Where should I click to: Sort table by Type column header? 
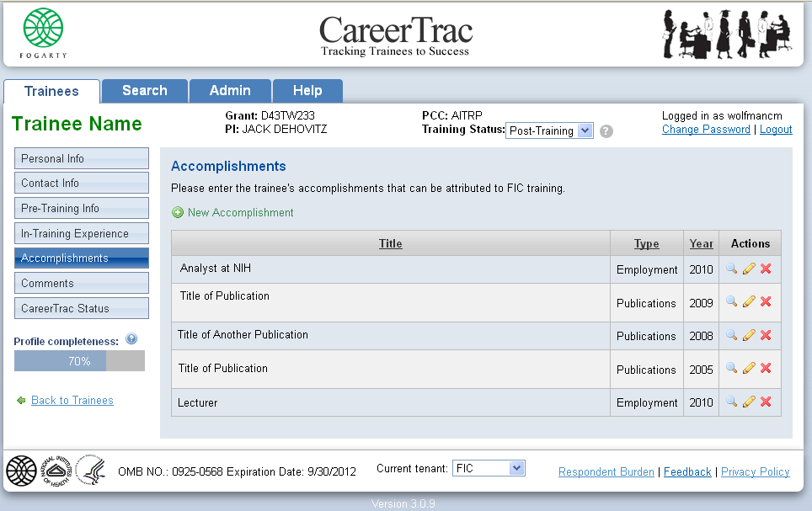(x=646, y=243)
